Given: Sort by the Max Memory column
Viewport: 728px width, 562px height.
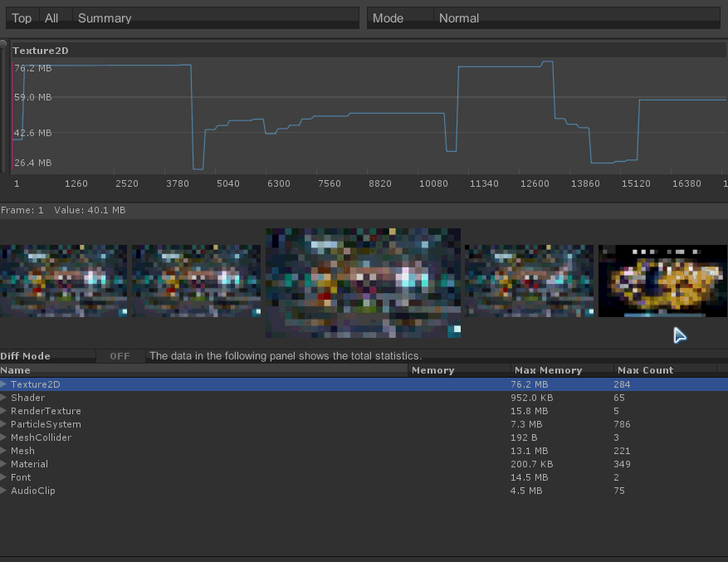Looking at the screenshot, I should (x=548, y=370).
